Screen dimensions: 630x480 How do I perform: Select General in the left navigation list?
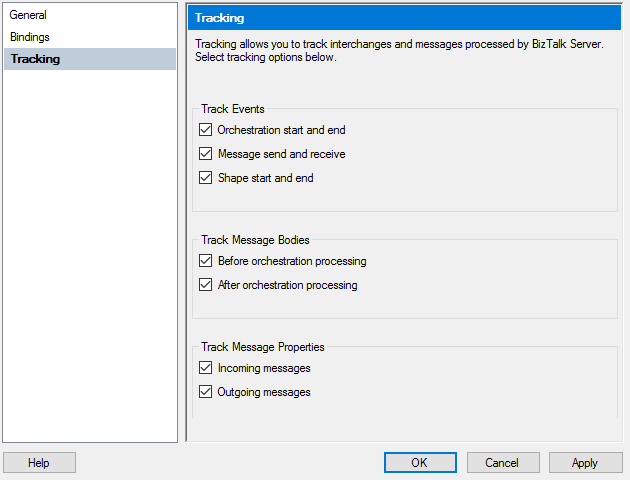(x=28, y=15)
